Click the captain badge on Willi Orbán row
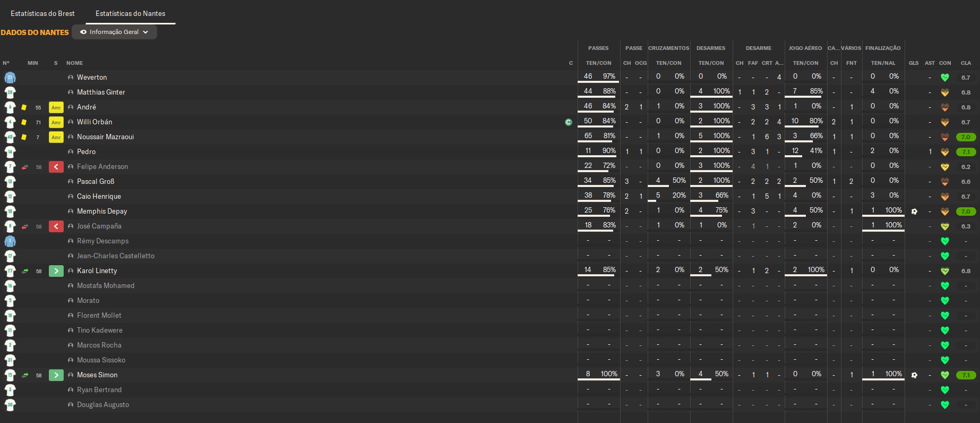The width and height of the screenshot is (980, 423). (569, 122)
